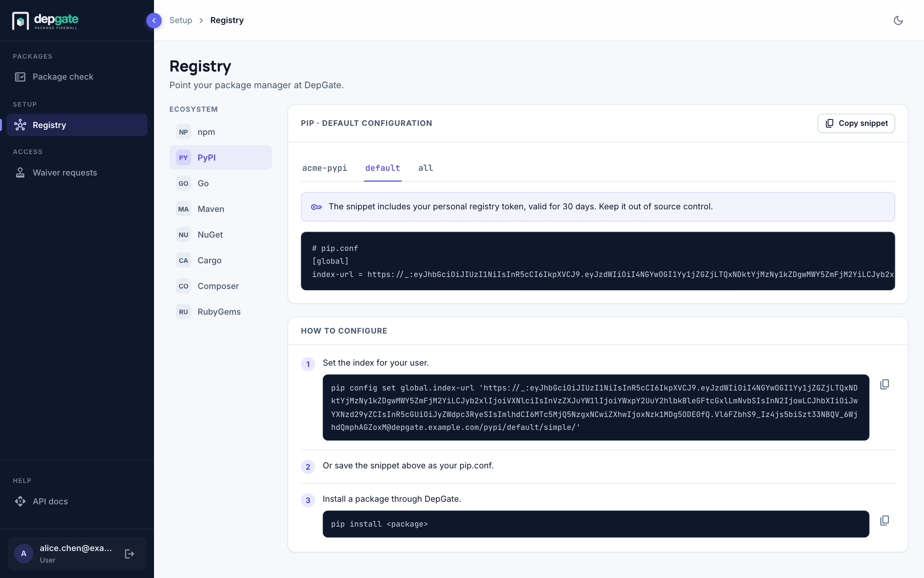Image resolution: width=924 pixels, height=578 pixels.
Task: Select RubyGems ecosystem
Action: [221, 312]
